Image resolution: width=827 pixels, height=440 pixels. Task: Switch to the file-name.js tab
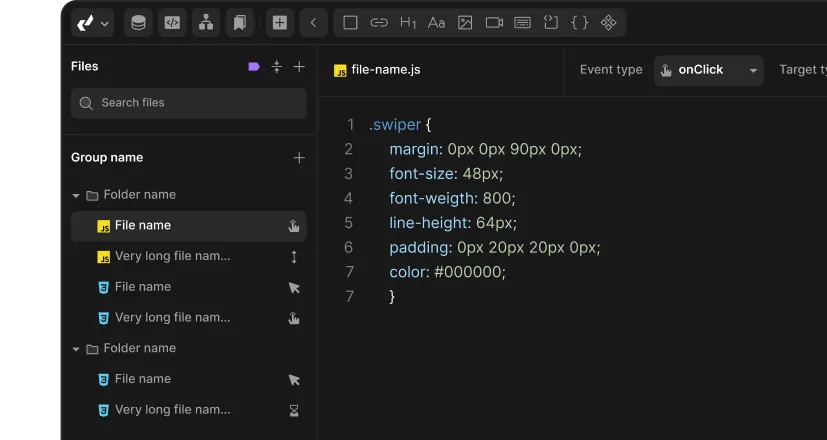[377, 70]
